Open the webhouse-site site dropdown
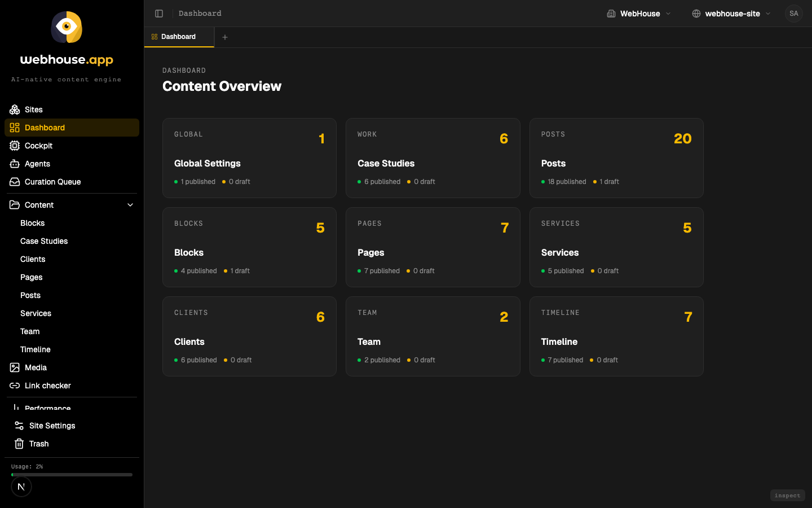The width and height of the screenshot is (812, 508). 731,14
